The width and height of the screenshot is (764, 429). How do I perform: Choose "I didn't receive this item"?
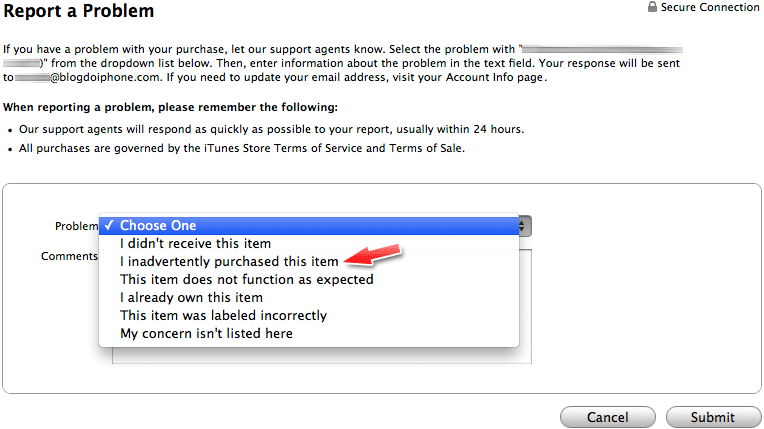pyautogui.click(x=309, y=243)
